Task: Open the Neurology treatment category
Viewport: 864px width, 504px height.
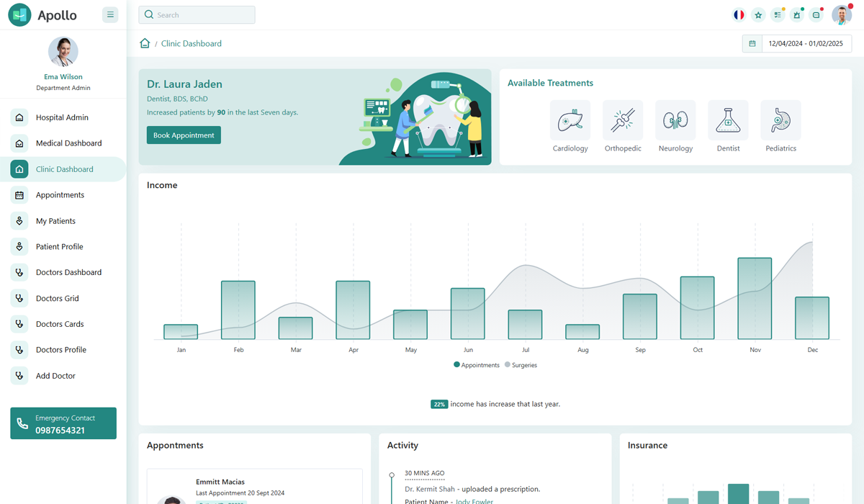Action: pyautogui.click(x=675, y=120)
